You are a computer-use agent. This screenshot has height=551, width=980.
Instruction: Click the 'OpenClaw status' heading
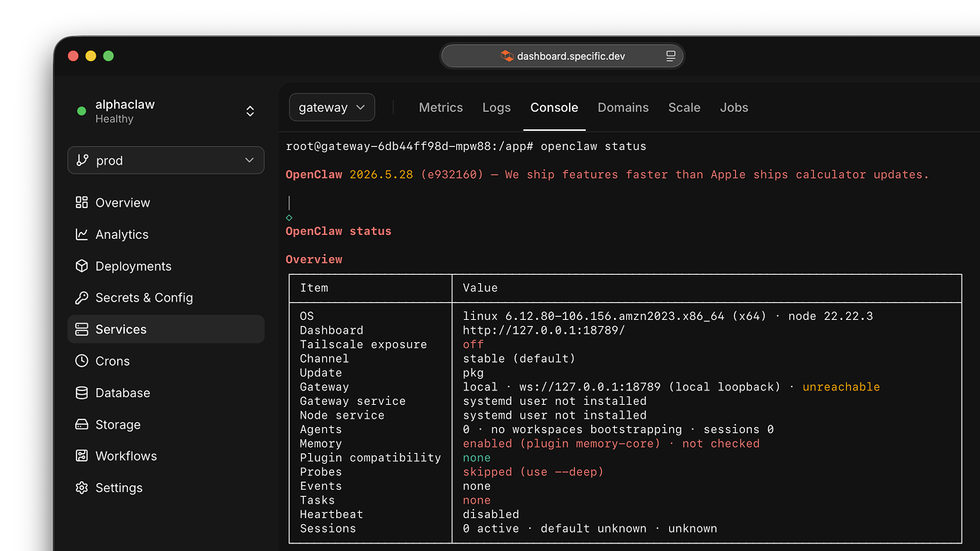click(x=338, y=231)
